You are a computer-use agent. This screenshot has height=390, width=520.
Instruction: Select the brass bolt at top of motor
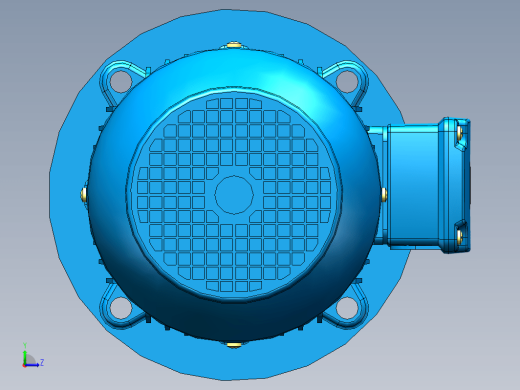pos(234,45)
